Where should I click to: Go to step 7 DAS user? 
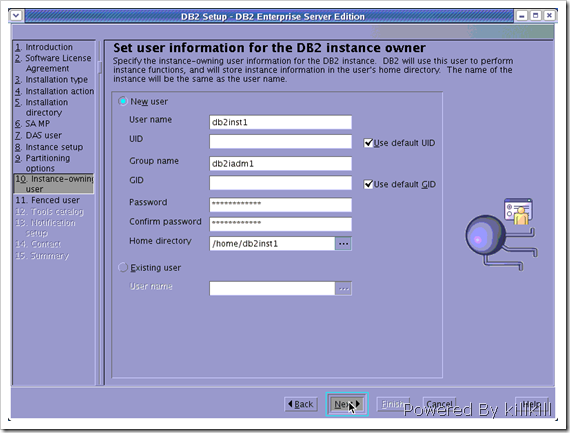click(38, 135)
